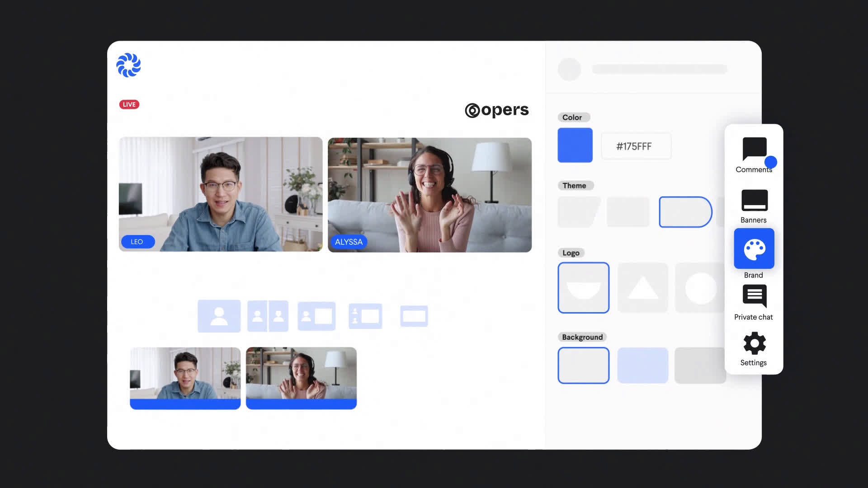
Task: Select the rounded-right theme shape option
Action: tap(685, 212)
